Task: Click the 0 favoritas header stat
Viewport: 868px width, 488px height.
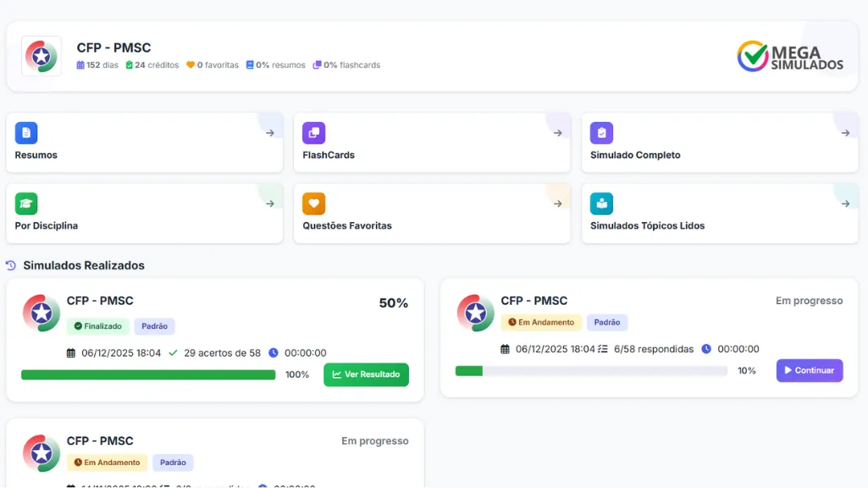Action: (x=213, y=65)
